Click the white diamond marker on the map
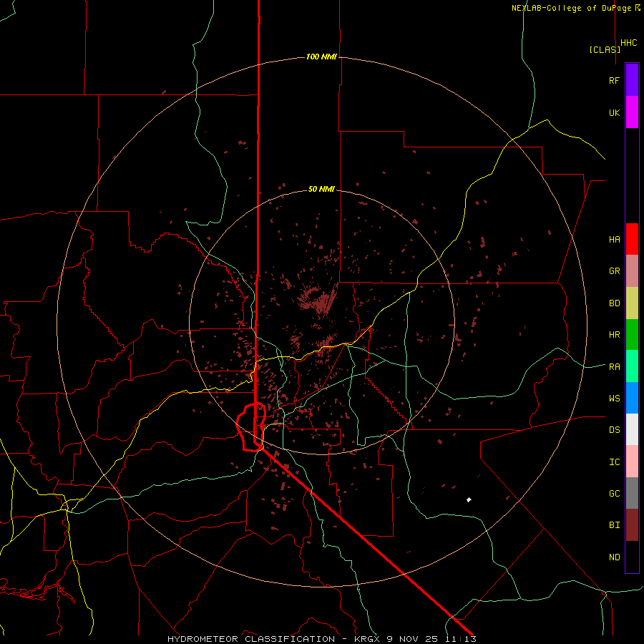The height and width of the screenshot is (644, 644). [x=469, y=500]
